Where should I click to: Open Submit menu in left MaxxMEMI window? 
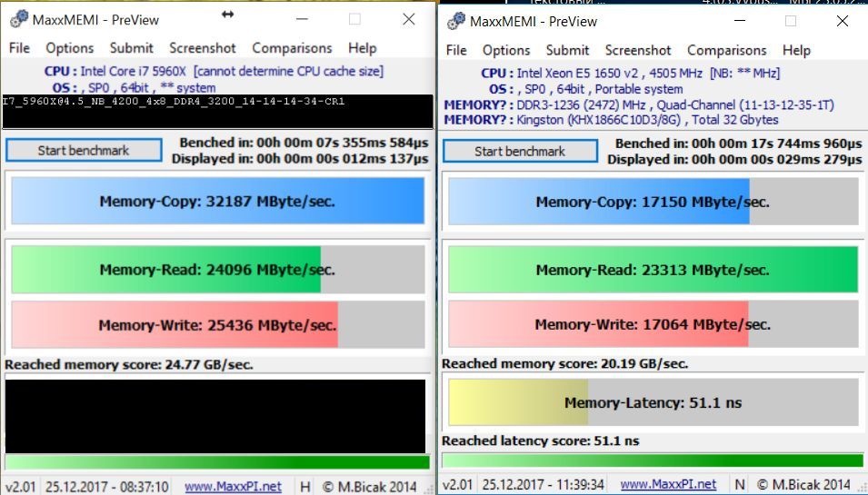pos(131,48)
